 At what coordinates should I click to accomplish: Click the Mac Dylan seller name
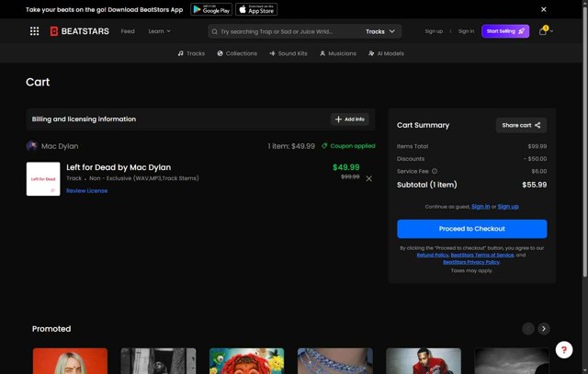point(60,146)
